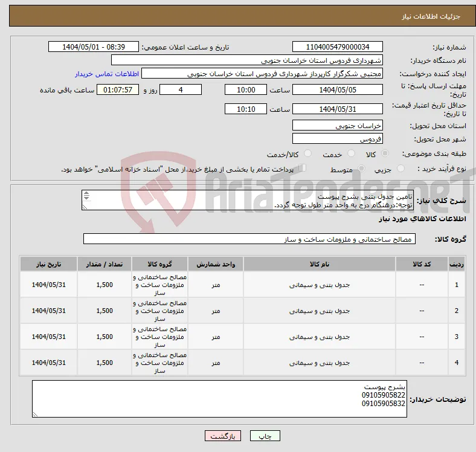
Task: Select the جزیی purchase type radio
Action: [x=400, y=169]
